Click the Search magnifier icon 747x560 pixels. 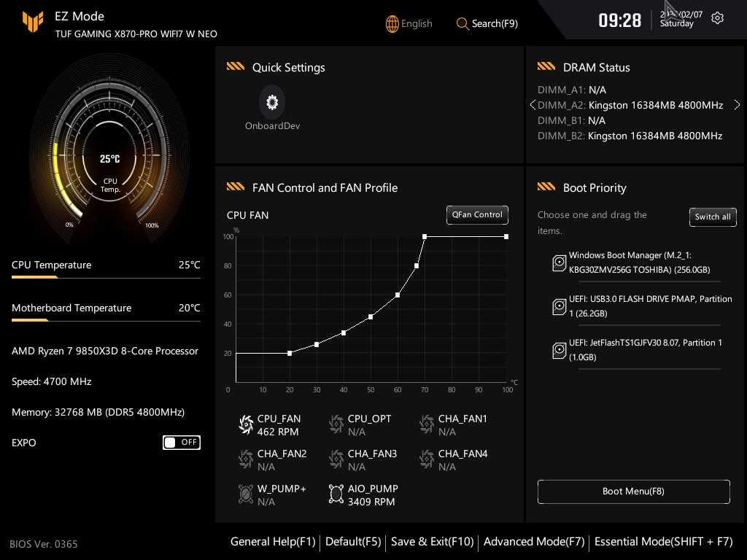pyautogui.click(x=462, y=23)
